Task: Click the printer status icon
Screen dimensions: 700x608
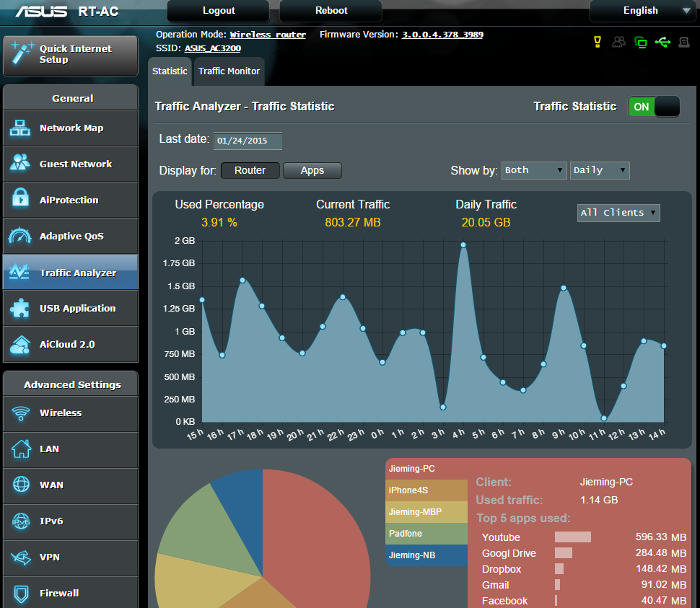Action: (684, 42)
